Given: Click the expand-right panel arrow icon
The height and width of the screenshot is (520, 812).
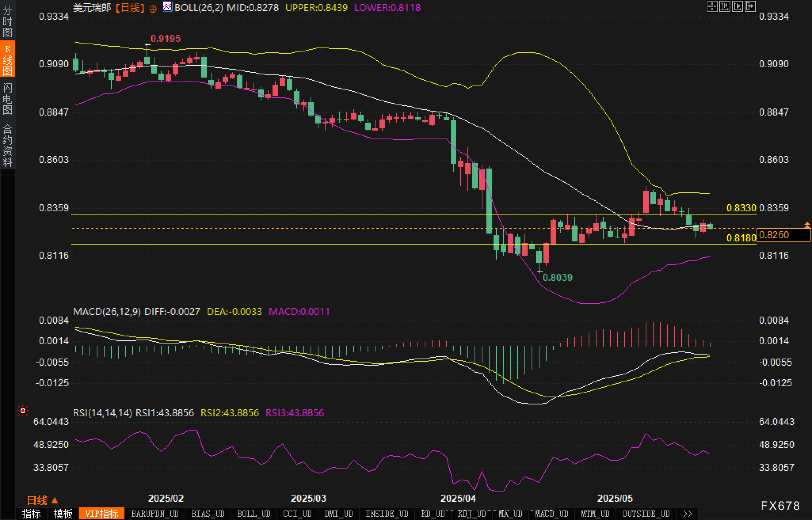Looking at the screenshot, I should [750, 6].
